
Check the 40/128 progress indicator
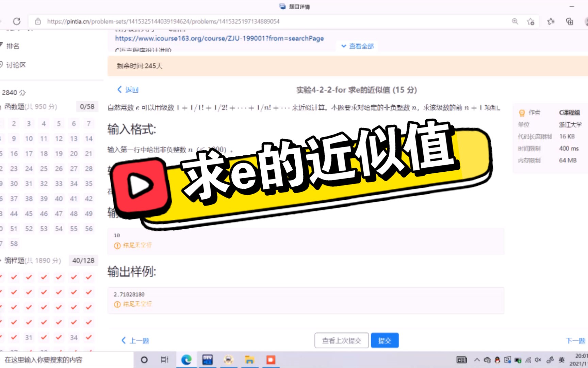[x=83, y=260]
